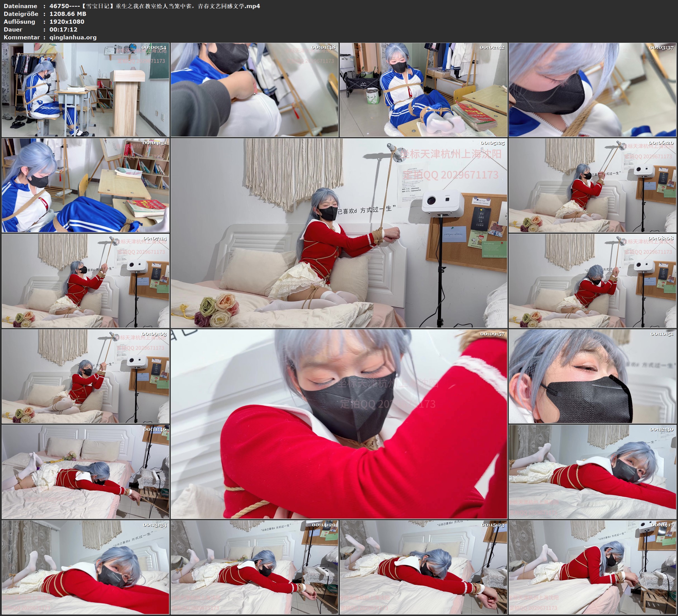Open the thumbnail marked 00:02:42

(424, 89)
